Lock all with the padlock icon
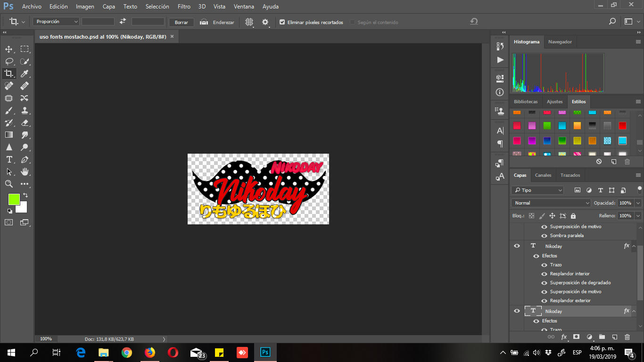The height and width of the screenshot is (362, 644). coord(573,216)
